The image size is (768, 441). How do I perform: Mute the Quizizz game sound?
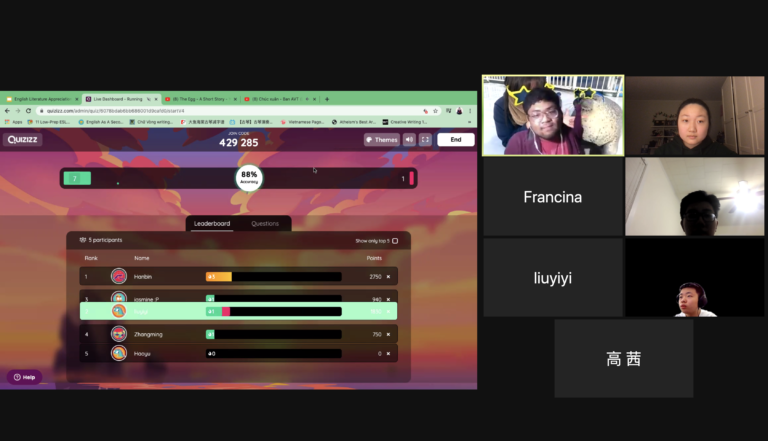coord(409,140)
